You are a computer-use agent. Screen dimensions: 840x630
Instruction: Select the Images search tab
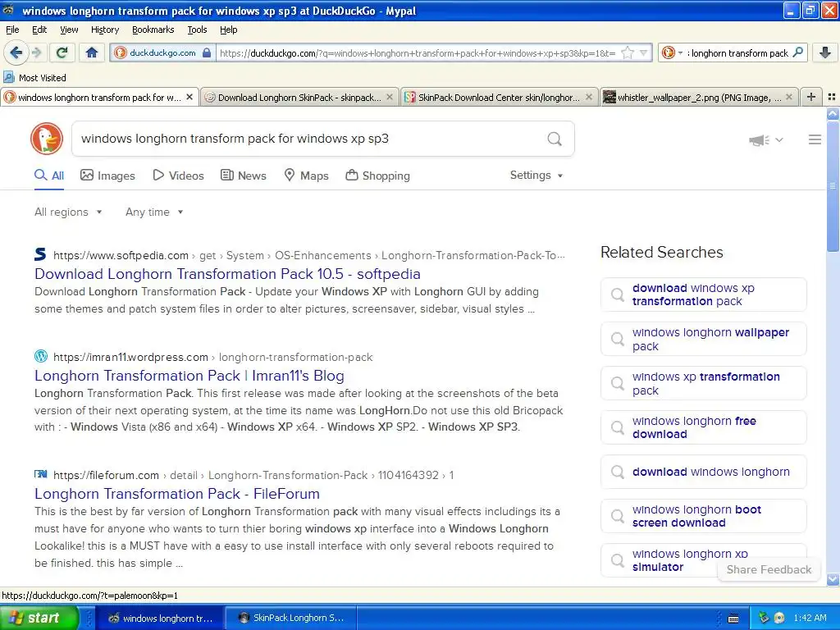coord(107,176)
